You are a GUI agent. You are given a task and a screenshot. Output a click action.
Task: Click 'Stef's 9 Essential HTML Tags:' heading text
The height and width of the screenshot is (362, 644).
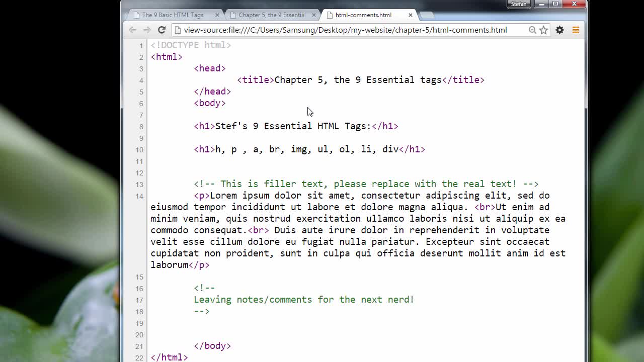click(293, 126)
